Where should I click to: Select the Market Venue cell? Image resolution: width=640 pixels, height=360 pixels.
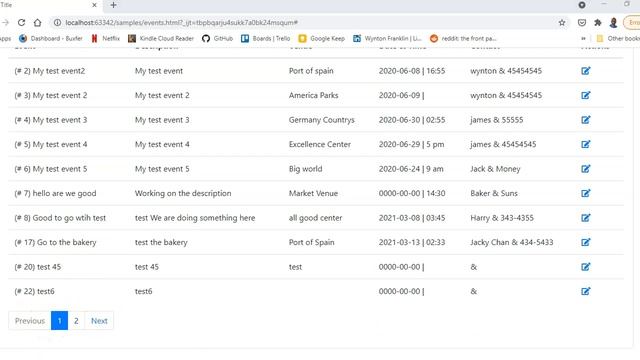(x=313, y=193)
